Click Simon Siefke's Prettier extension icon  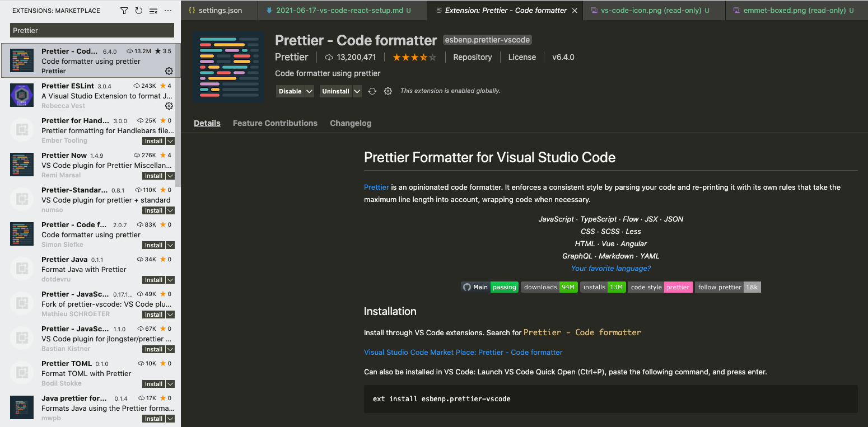(x=22, y=234)
